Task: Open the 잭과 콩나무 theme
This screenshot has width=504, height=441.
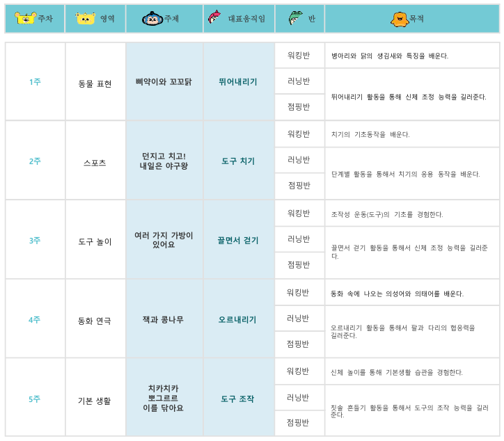Action: pos(164,320)
